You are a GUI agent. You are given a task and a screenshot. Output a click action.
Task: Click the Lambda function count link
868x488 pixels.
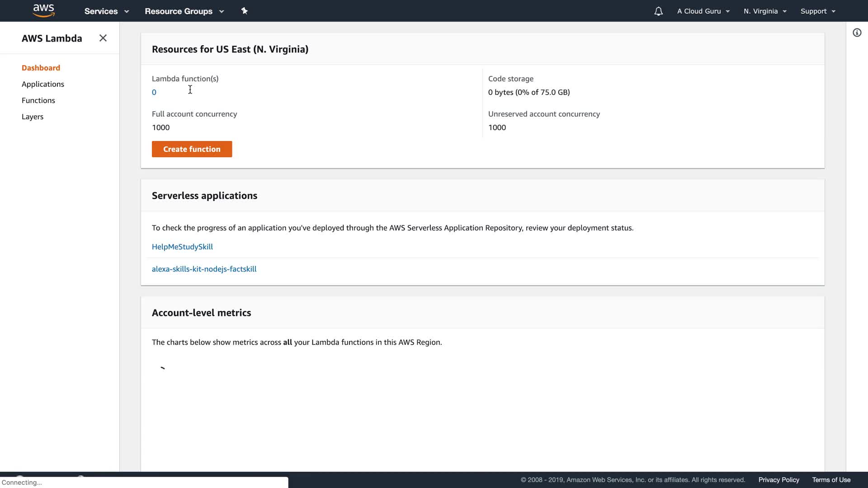154,92
